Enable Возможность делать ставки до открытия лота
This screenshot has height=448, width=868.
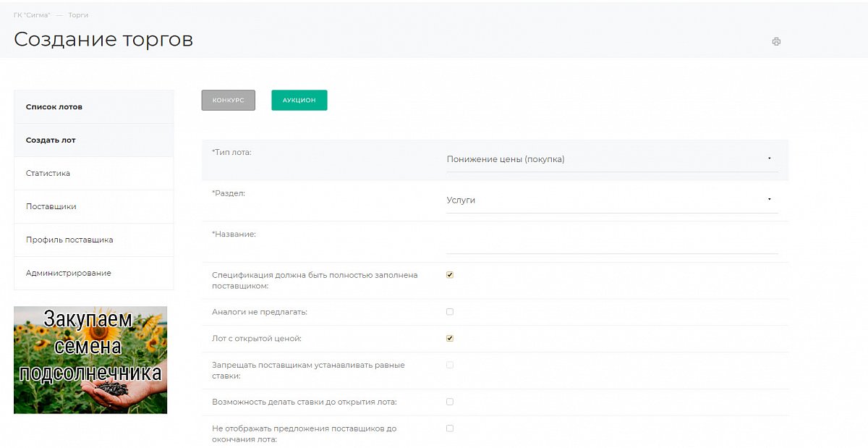click(x=450, y=402)
